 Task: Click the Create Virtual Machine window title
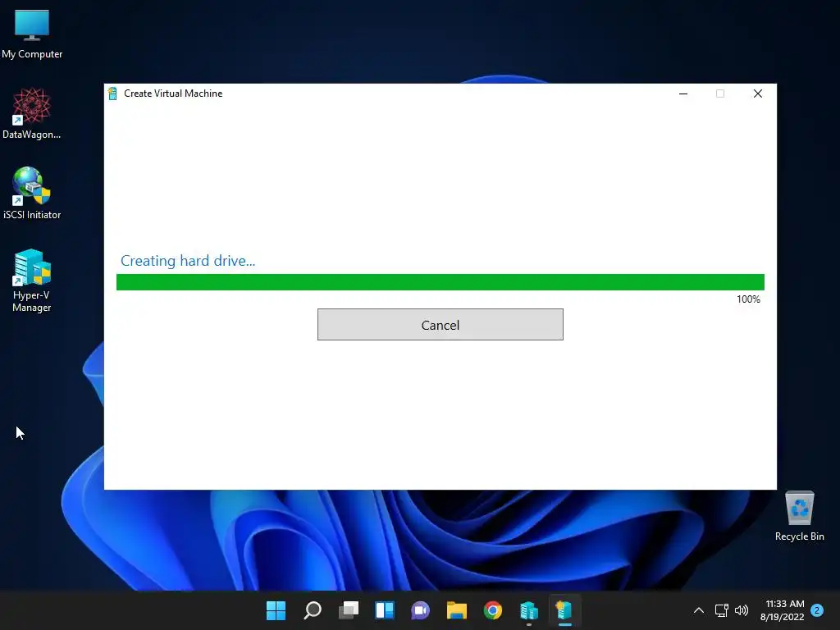tap(173, 94)
